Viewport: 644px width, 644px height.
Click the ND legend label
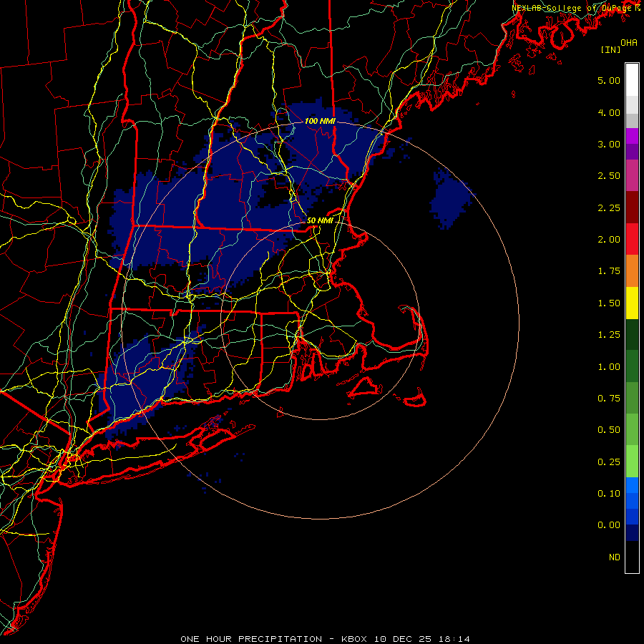point(615,557)
